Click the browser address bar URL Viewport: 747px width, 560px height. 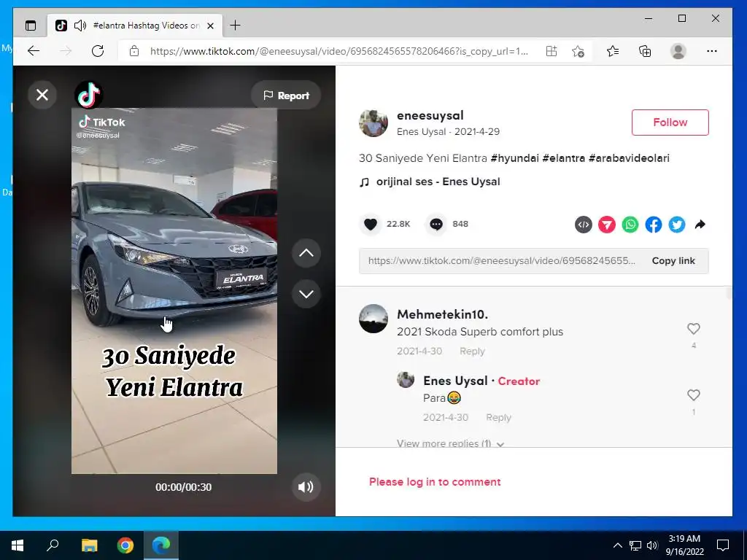coord(338,51)
